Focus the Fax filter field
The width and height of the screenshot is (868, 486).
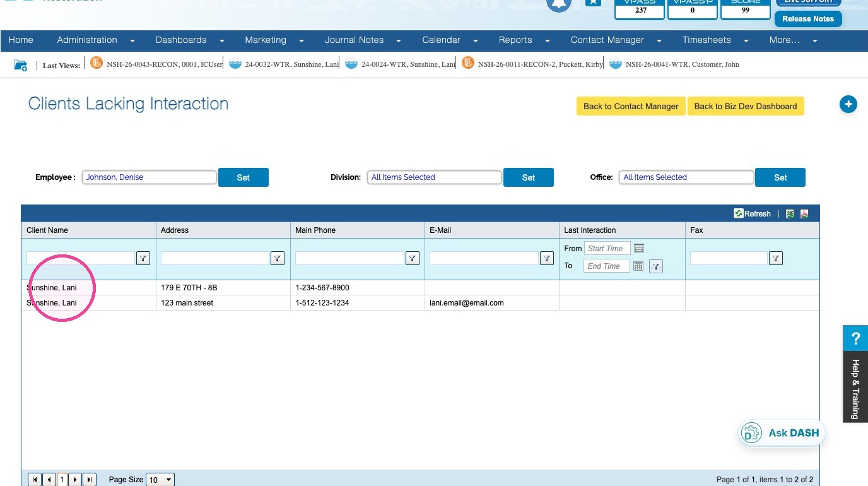[x=729, y=258]
